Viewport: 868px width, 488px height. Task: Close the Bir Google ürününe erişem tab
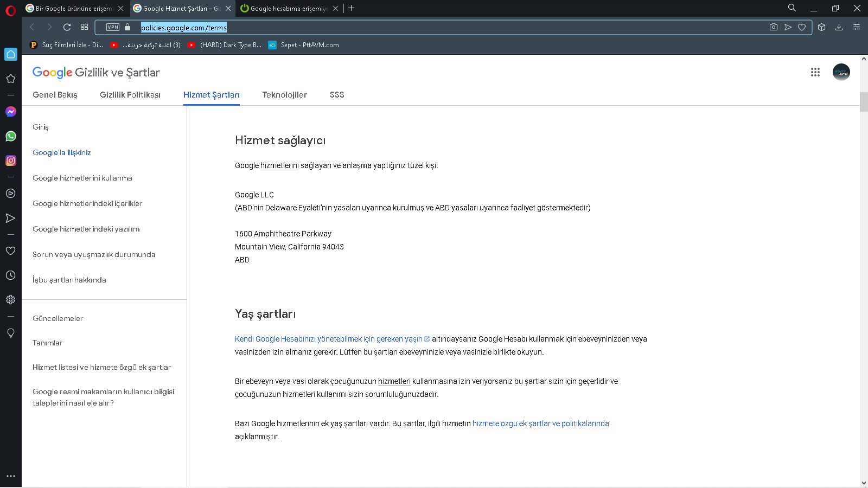120,9
